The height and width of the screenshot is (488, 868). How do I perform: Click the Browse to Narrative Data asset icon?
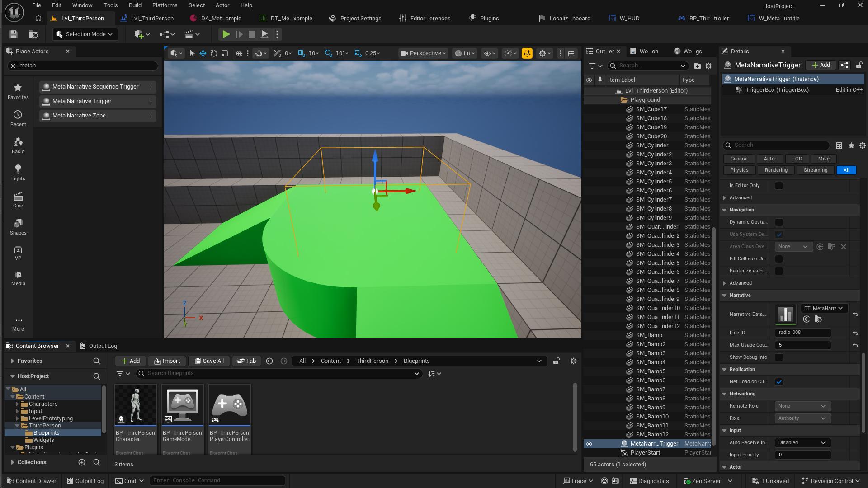(x=817, y=319)
